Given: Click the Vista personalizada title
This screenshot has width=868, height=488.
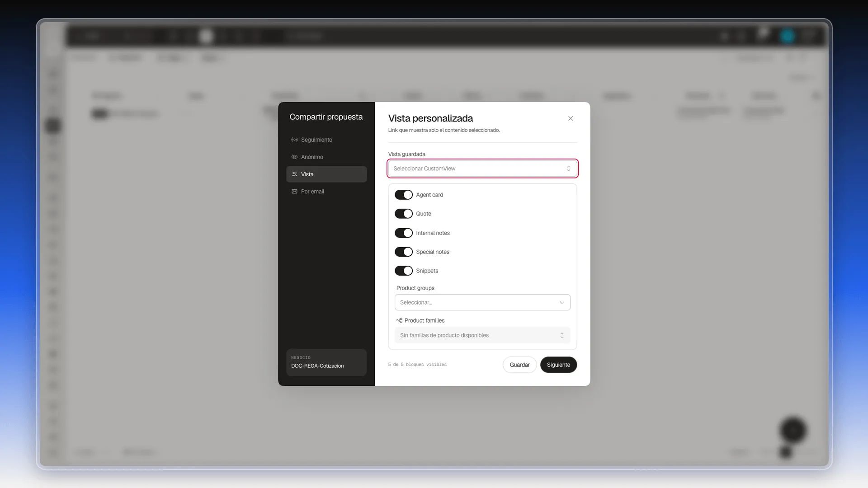Looking at the screenshot, I should [x=430, y=118].
